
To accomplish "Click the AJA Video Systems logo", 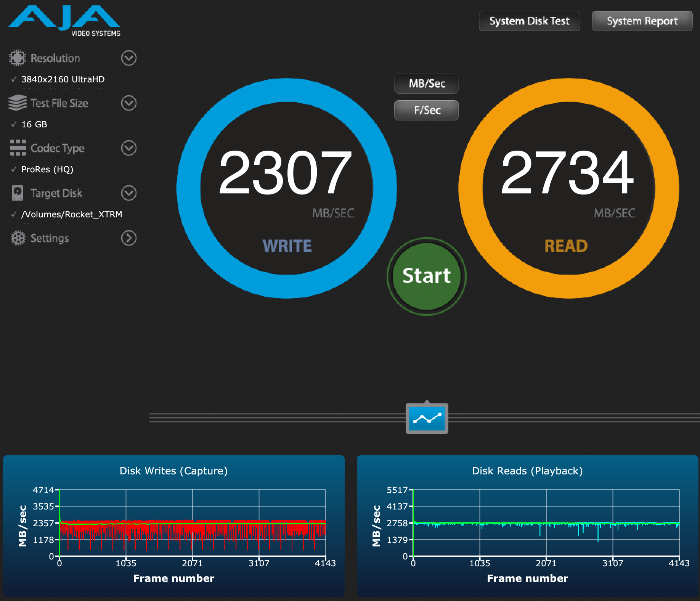I will [64, 21].
